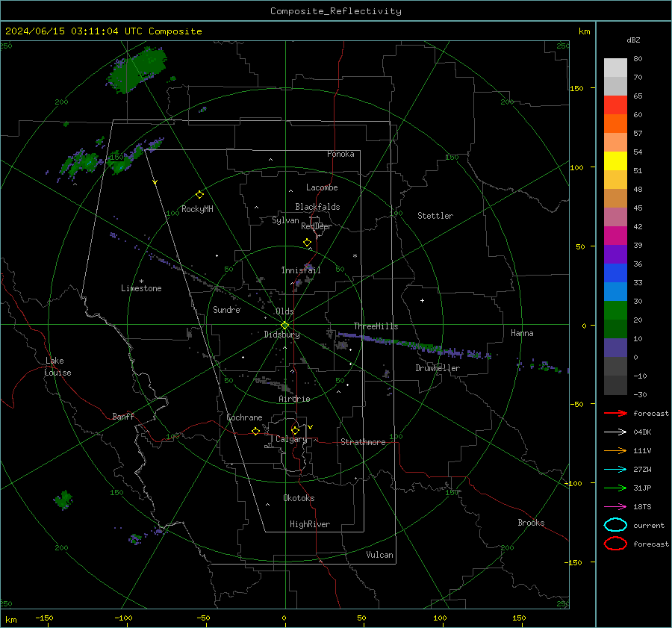Click the green 31JP arrow in legend

click(x=615, y=488)
